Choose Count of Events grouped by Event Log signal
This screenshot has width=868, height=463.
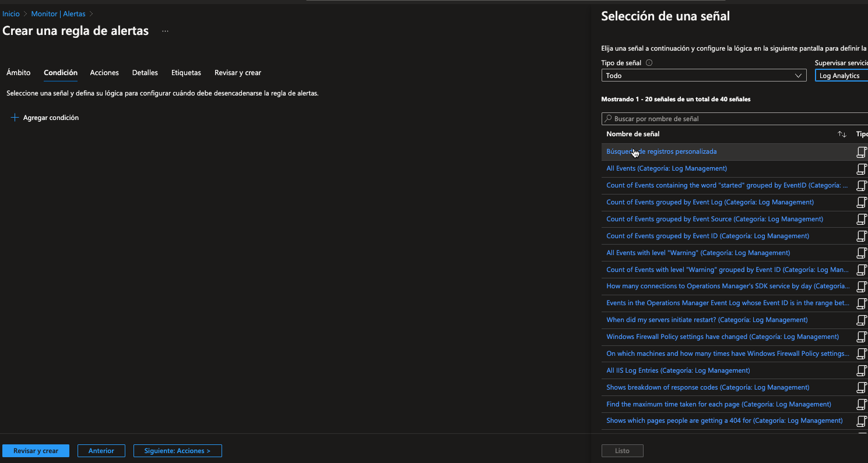tap(709, 202)
